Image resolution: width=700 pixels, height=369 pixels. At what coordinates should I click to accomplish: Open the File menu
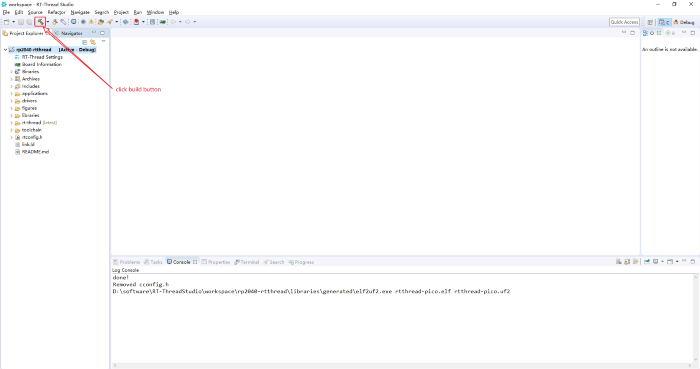coord(6,12)
